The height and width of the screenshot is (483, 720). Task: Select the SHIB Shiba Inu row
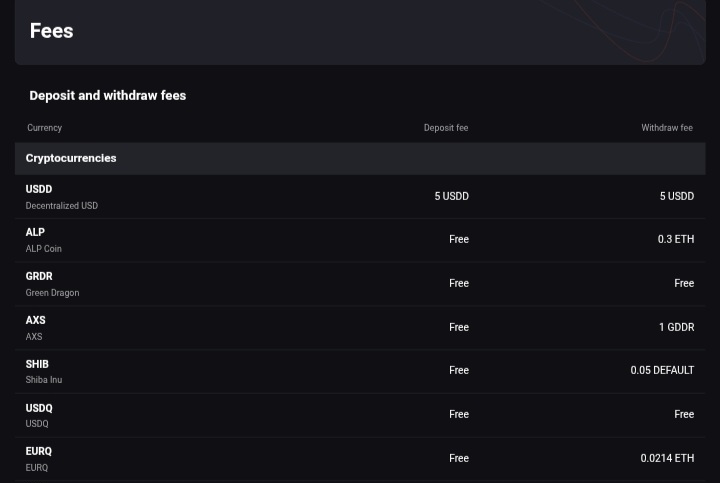pyautogui.click(x=360, y=371)
